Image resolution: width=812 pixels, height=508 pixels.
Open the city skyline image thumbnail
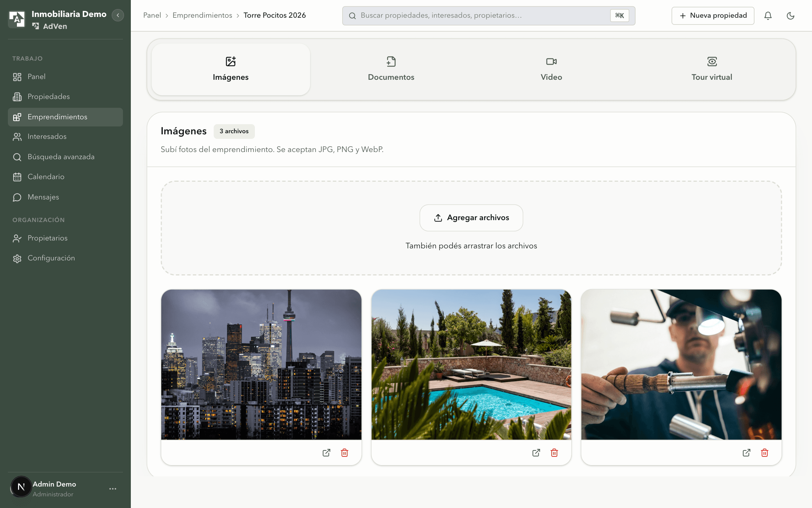coord(261,365)
